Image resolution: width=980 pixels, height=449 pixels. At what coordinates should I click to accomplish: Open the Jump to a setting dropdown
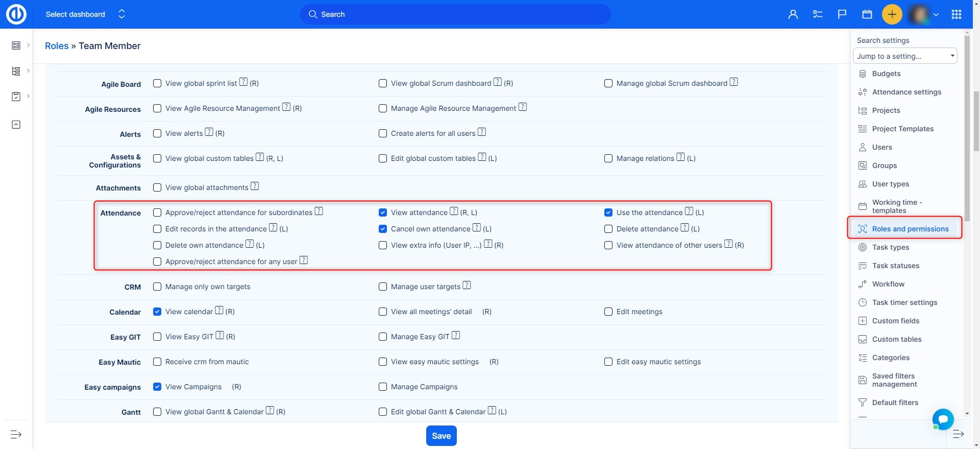coord(904,56)
